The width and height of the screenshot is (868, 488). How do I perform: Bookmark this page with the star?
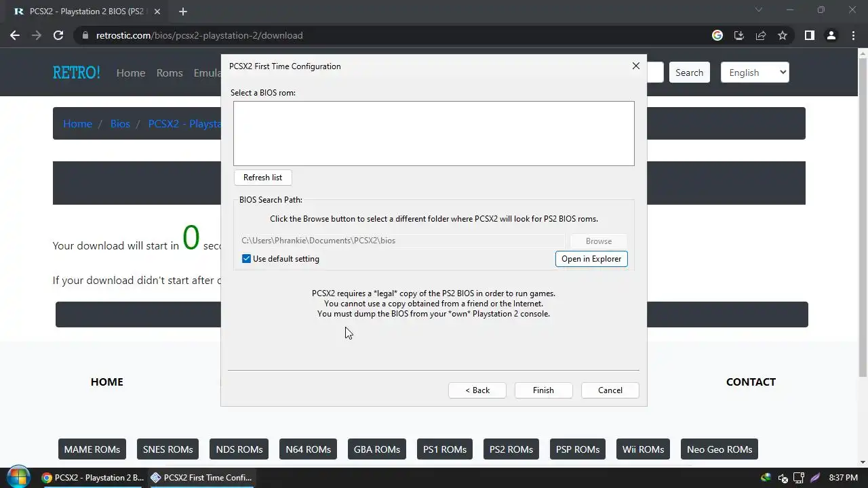(783, 35)
